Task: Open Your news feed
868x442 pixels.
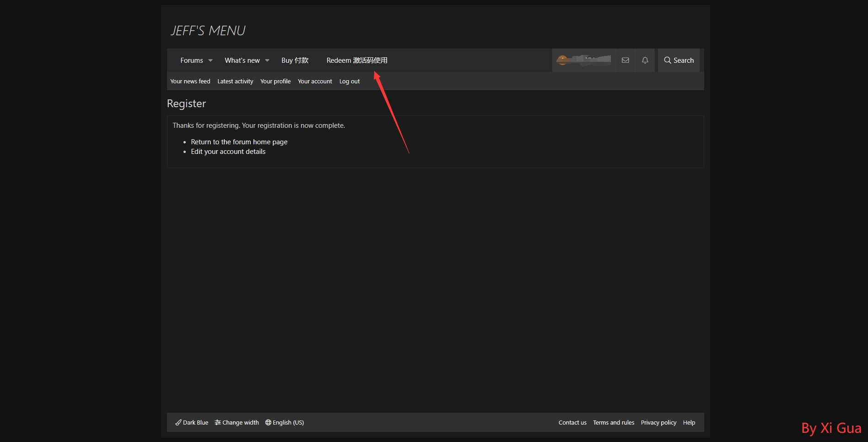Action: click(190, 82)
